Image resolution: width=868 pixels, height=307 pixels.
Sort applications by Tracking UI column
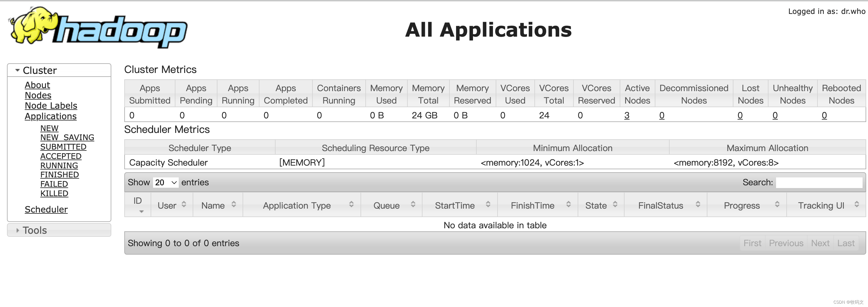click(x=826, y=205)
